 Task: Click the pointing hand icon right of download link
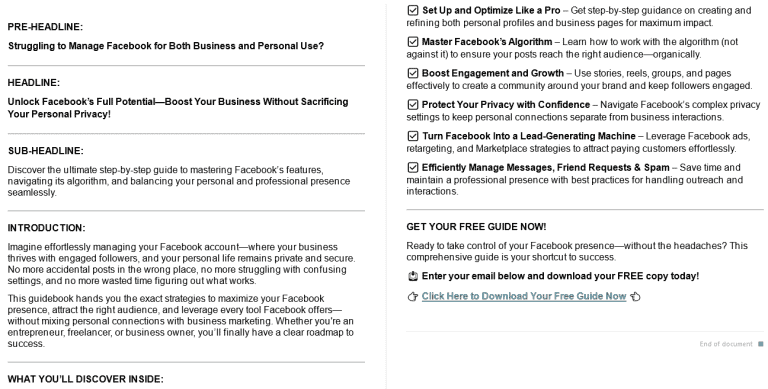point(635,296)
